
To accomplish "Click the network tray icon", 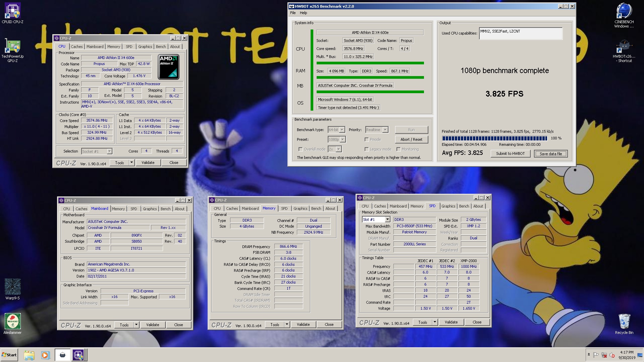I will [604, 355].
